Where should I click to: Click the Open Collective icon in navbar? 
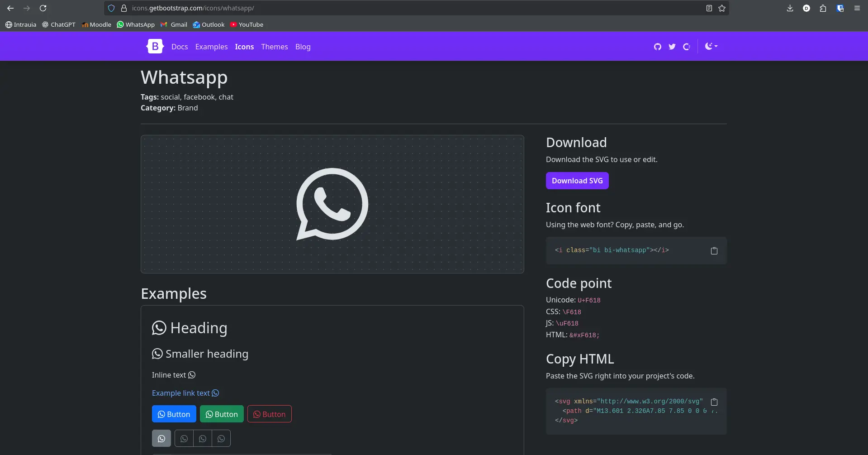(686, 46)
